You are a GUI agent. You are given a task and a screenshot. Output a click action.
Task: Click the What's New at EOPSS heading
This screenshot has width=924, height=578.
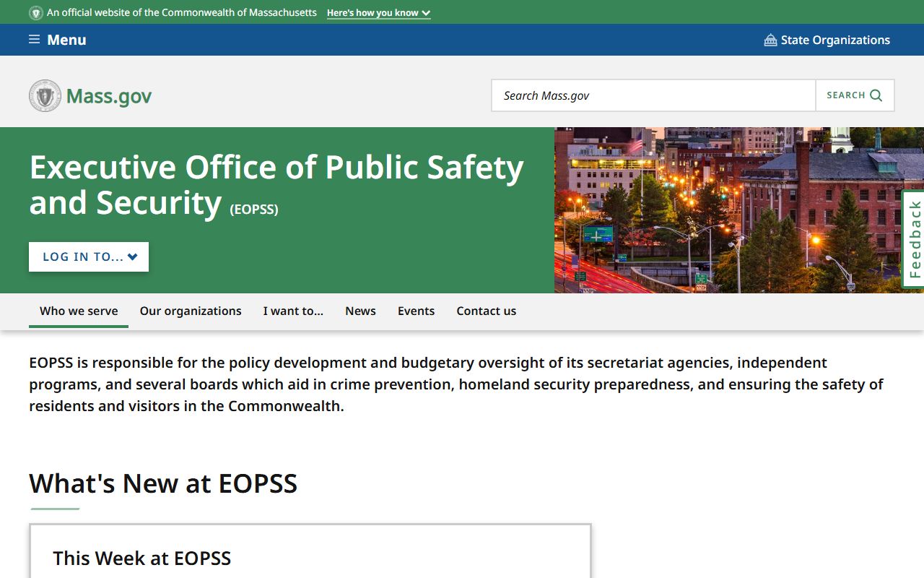[163, 483]
